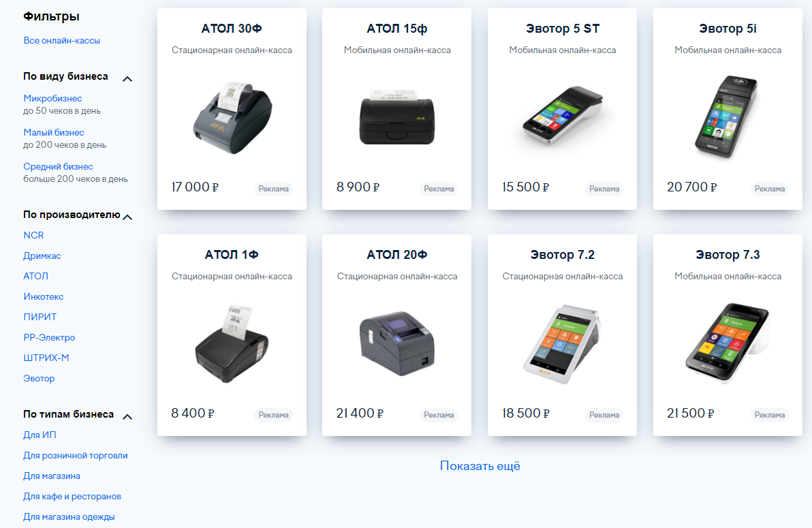The image size is (812, 528).
Task: Select the Эвотор 7.2 terminal picture
Action: 563,343
